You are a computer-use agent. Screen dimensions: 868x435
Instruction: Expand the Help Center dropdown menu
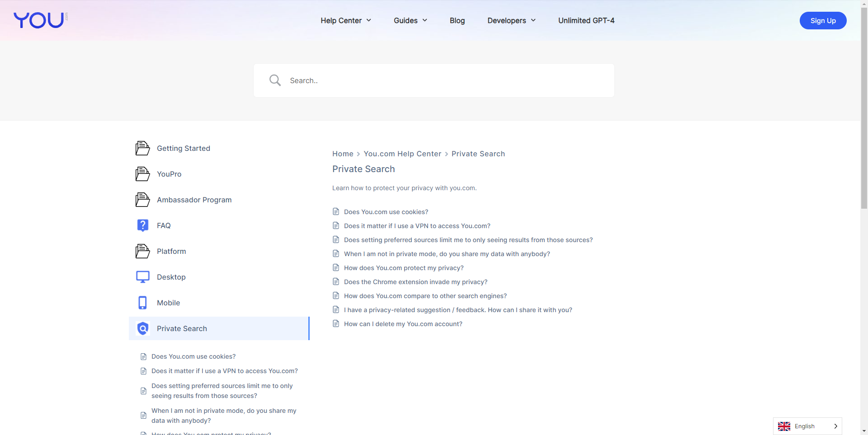click(346, 20)
